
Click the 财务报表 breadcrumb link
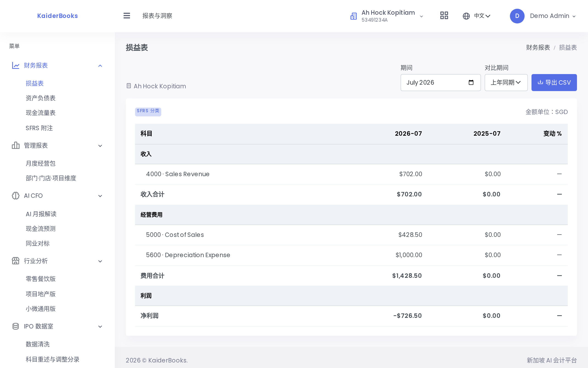(538, 47)
